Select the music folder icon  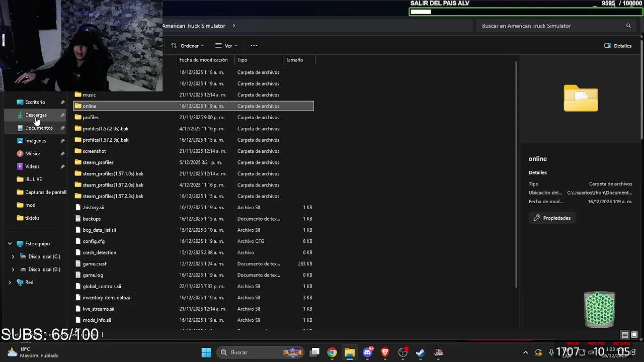pos(78,95)
